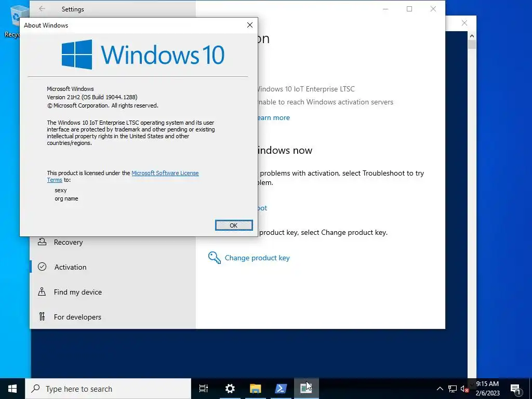Click scrollbar up arrow in background window
The width and height of the screenshot is (532, 399).
472,36
